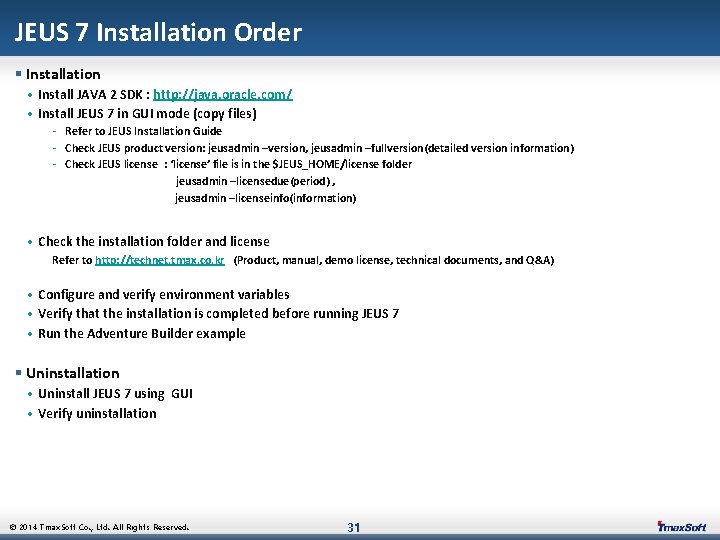Click the slide title 'JEUS 7 Installation Order'
The image size is (720, 540).
pos(158,32)
